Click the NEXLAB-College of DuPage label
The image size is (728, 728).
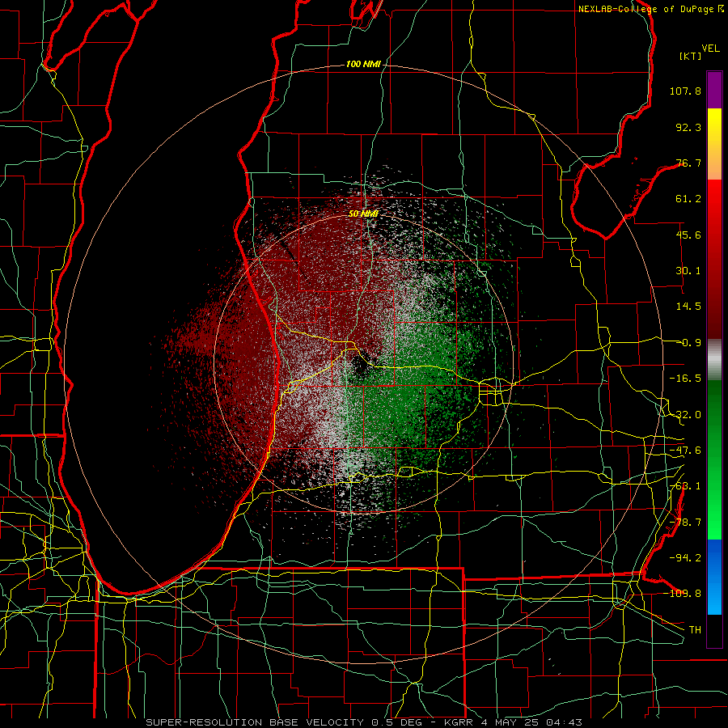tap(646, 9)
